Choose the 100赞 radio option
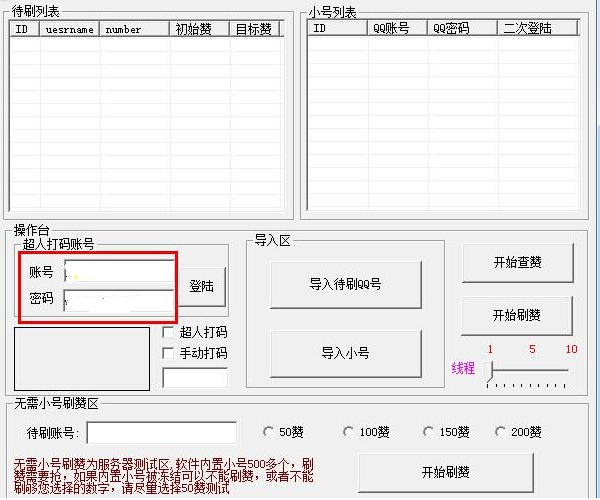Image resolution: width=600 pixels, height=500 pixels. [348, 432]
